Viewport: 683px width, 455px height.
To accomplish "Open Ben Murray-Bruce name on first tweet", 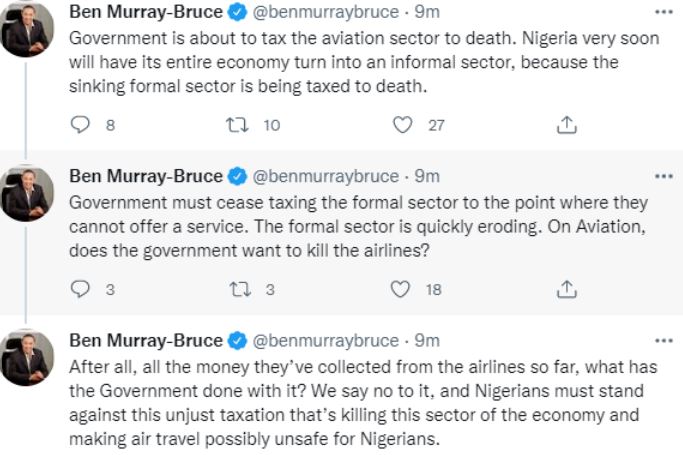I will tap(145, 13).
